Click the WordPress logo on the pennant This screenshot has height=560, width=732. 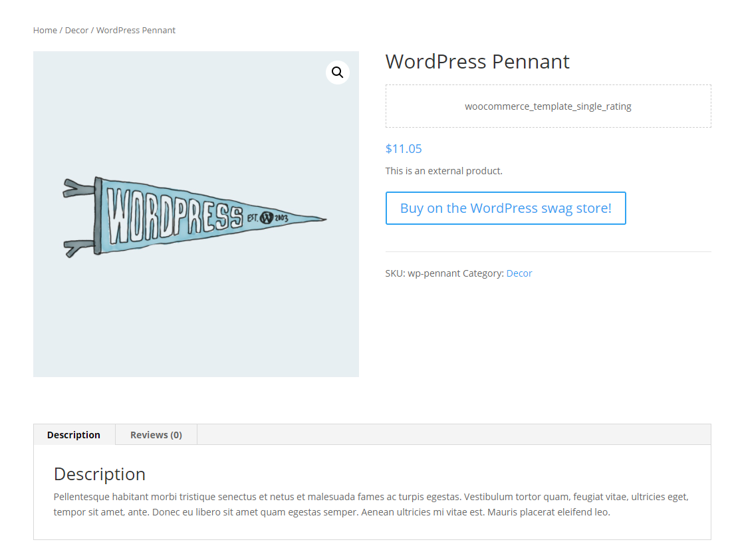click(x=267, y=217)
